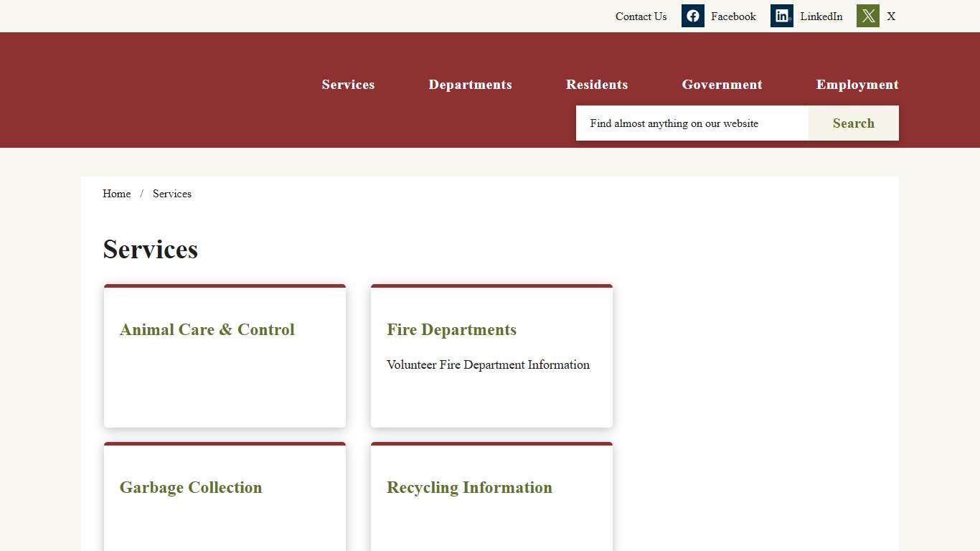Open the Contact Us page
980x551 pixels.
(x=640, y=16)
